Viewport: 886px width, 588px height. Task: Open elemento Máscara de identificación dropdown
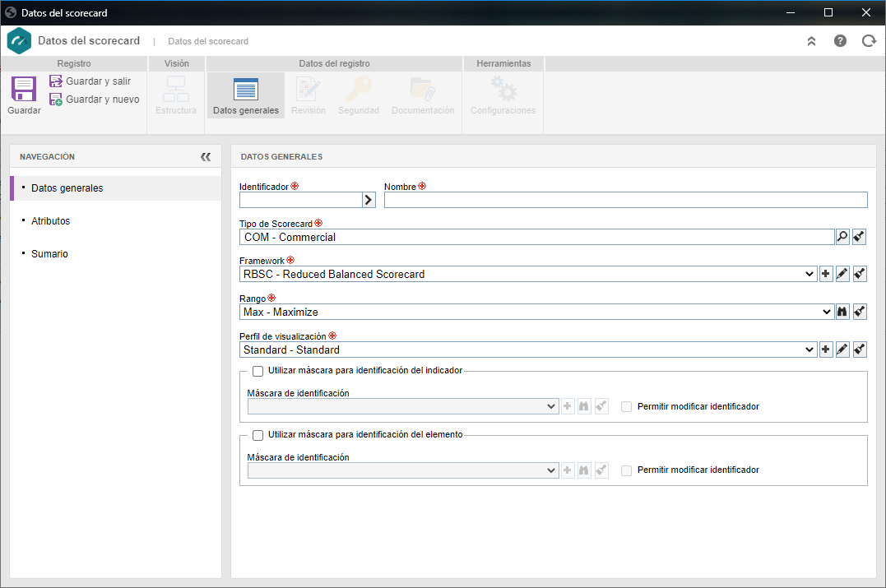point(403,470)
